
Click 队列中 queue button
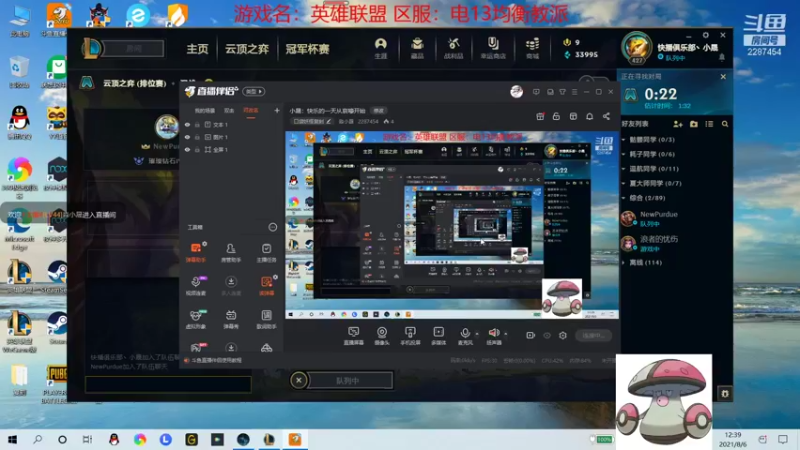[350, 381]
